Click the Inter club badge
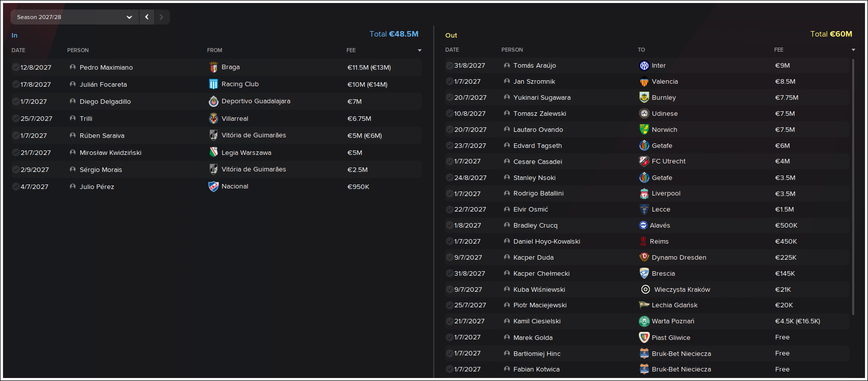The height and width of the screenshot is (381, 868). pos(644,66)
